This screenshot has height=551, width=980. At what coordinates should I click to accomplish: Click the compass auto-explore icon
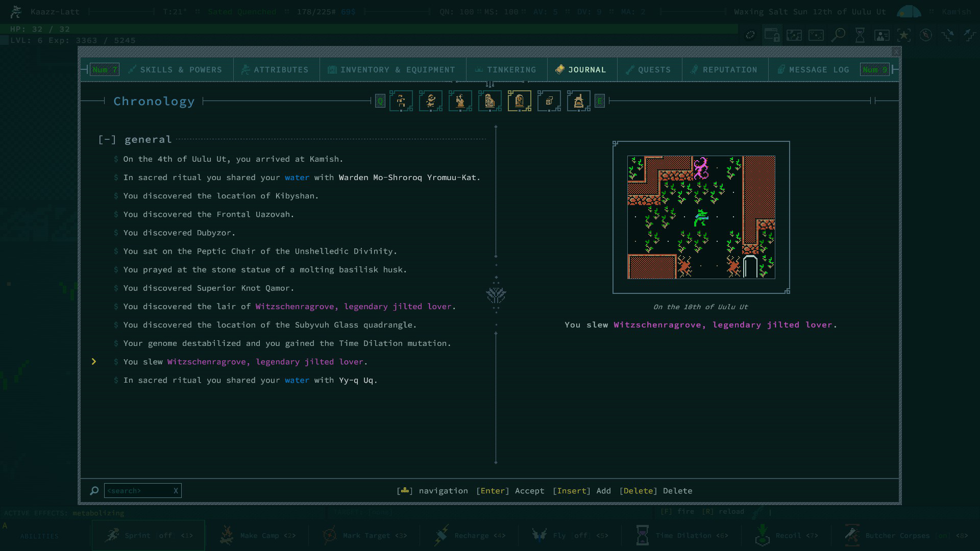[x=926, y=35]
